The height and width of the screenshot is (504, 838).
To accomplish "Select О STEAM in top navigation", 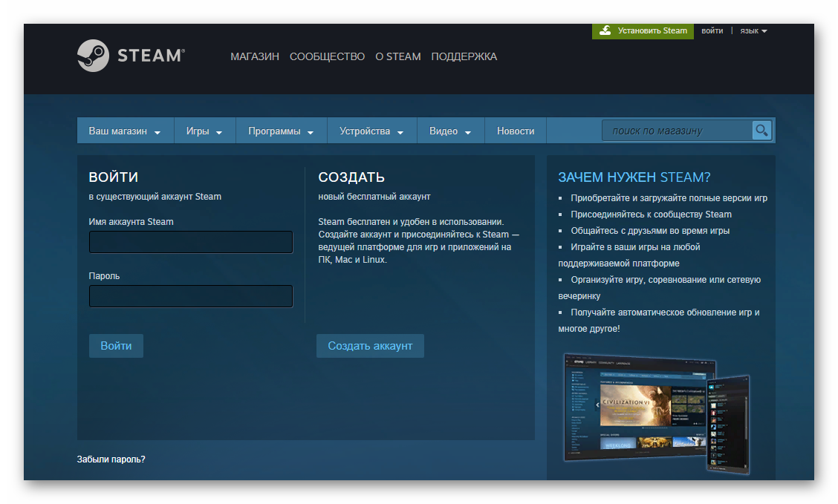I will point(398,56).
